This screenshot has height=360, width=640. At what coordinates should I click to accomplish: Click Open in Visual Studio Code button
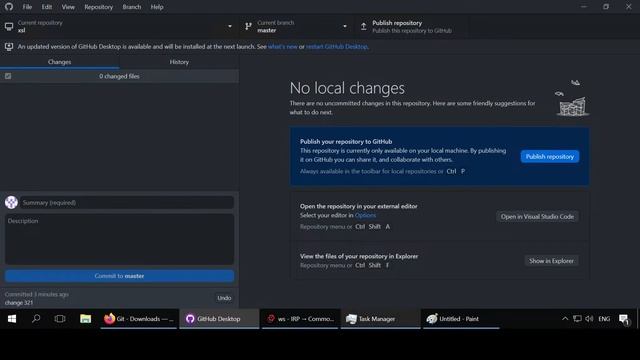pyautogui.click(x=537, y=217)
